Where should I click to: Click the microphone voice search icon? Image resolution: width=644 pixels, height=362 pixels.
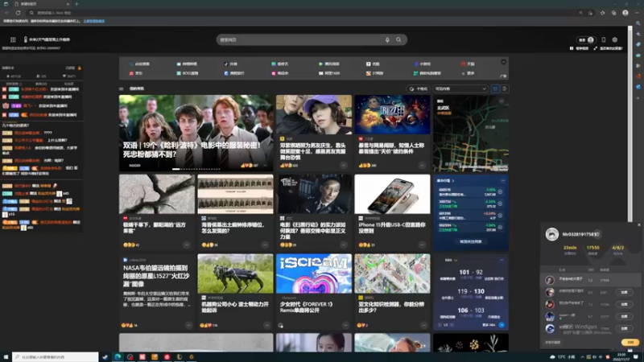click(x=387, y=39)
